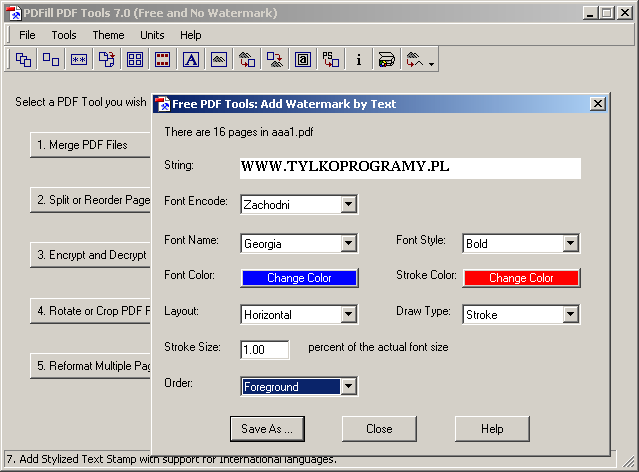
Task: Open the File menu
Action: coord(27,35)
